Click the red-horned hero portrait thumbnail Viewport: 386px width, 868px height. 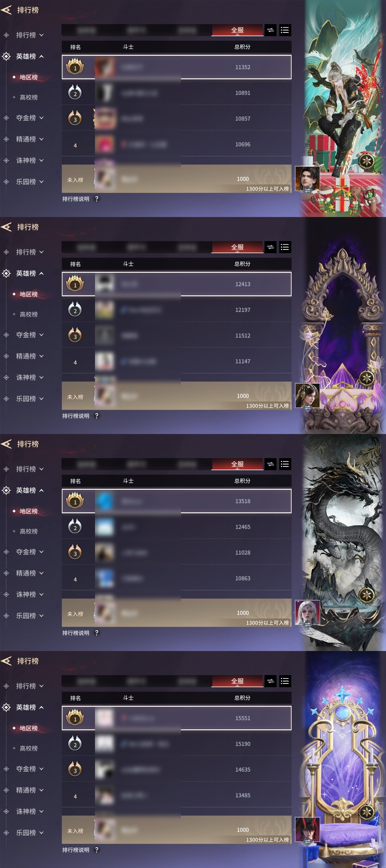[307, 830]
